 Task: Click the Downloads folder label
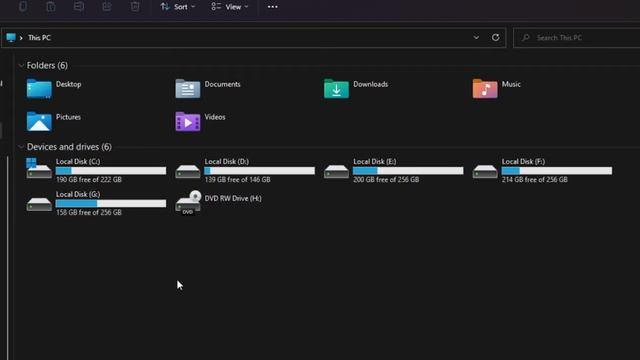[x=371, y=84]
